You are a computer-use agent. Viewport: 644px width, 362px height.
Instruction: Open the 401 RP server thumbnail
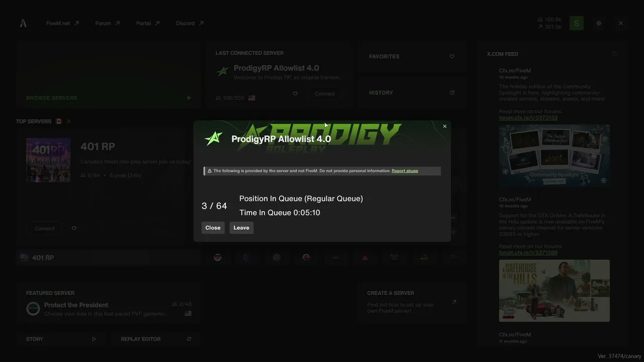click(48, 160)
